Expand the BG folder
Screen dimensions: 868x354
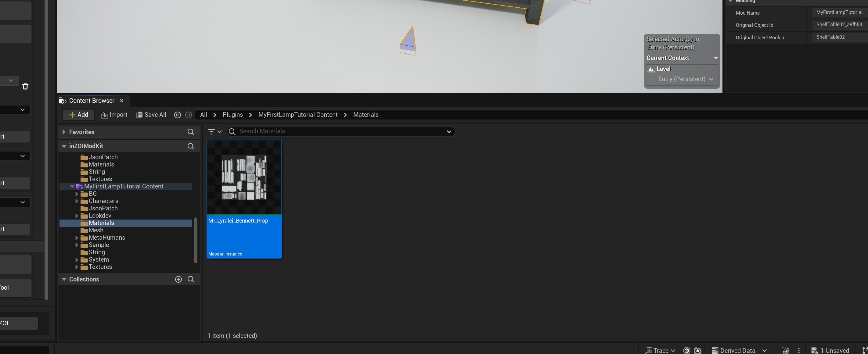77,194
